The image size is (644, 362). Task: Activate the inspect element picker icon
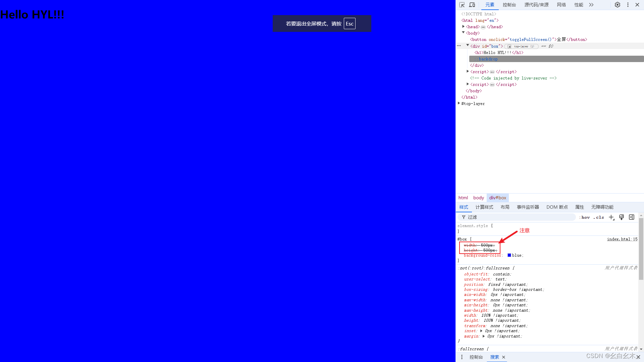(x=462, y=5)
